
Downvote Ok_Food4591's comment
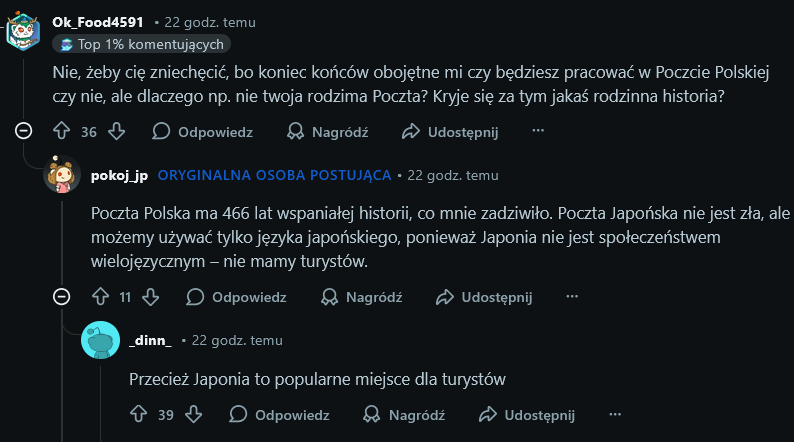(x=116, y=132)
